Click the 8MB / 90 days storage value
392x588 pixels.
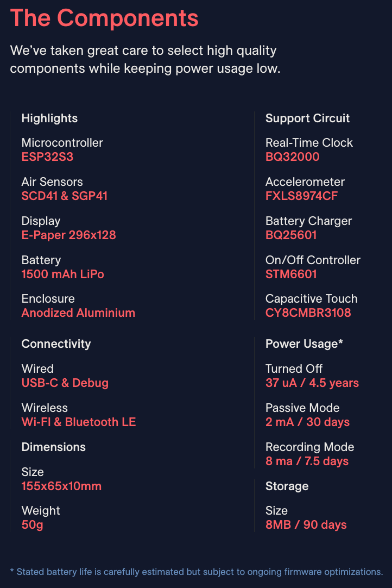pyautogui.click(x=306, y=525)
